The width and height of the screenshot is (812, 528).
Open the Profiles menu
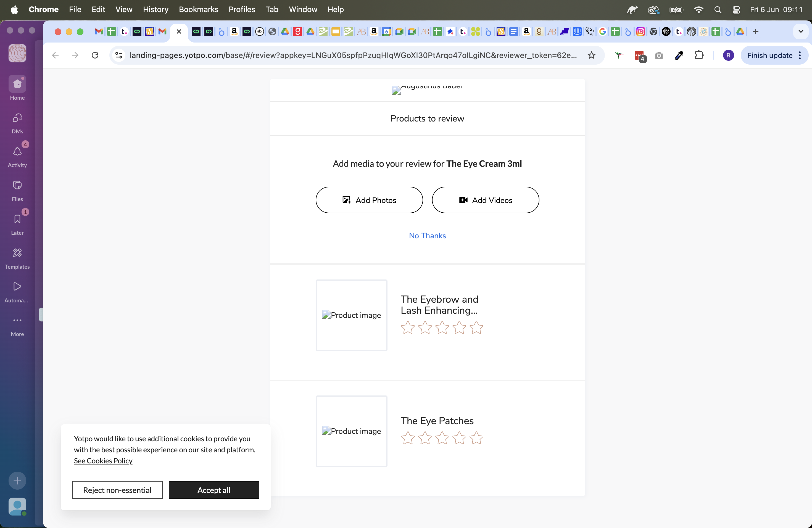[242, 10]
